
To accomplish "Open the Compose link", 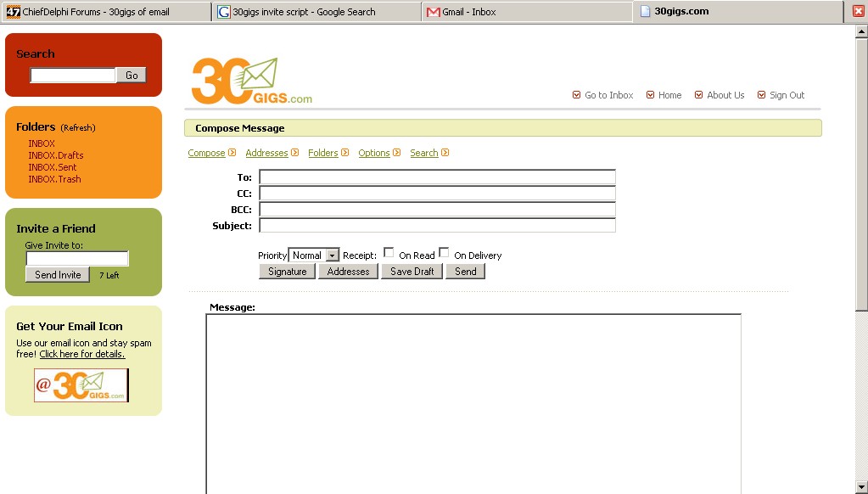I will [206, 153].
